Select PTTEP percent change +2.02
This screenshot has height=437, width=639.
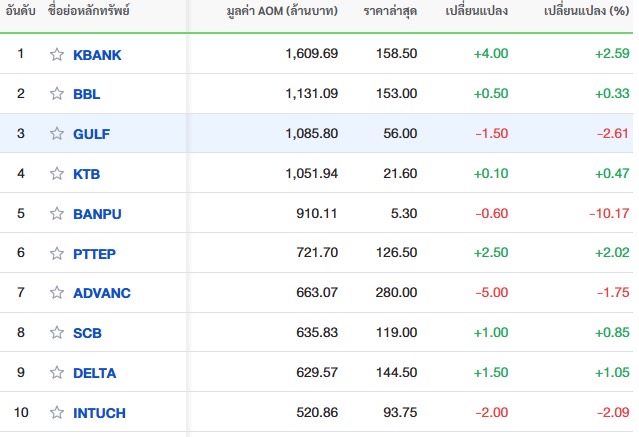point(612,252)
